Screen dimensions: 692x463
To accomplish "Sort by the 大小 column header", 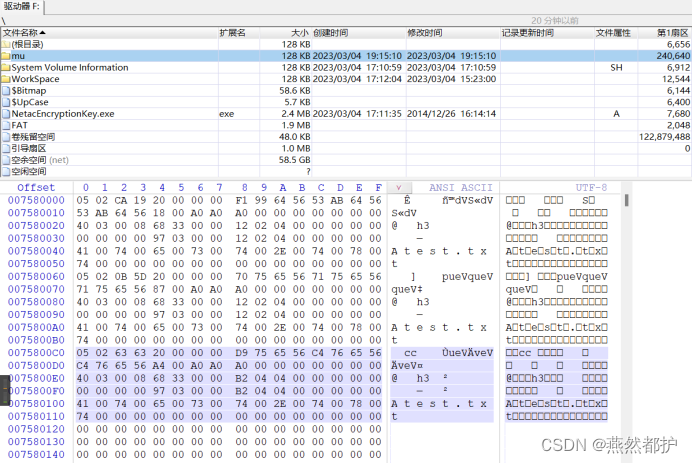I will 286,33.
